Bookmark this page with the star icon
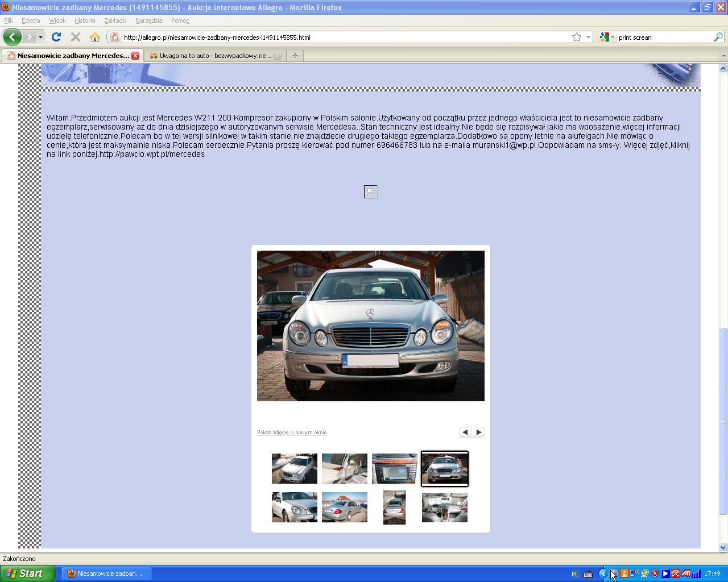The height and width of the screenshot is (582, 728). (577, 37)
